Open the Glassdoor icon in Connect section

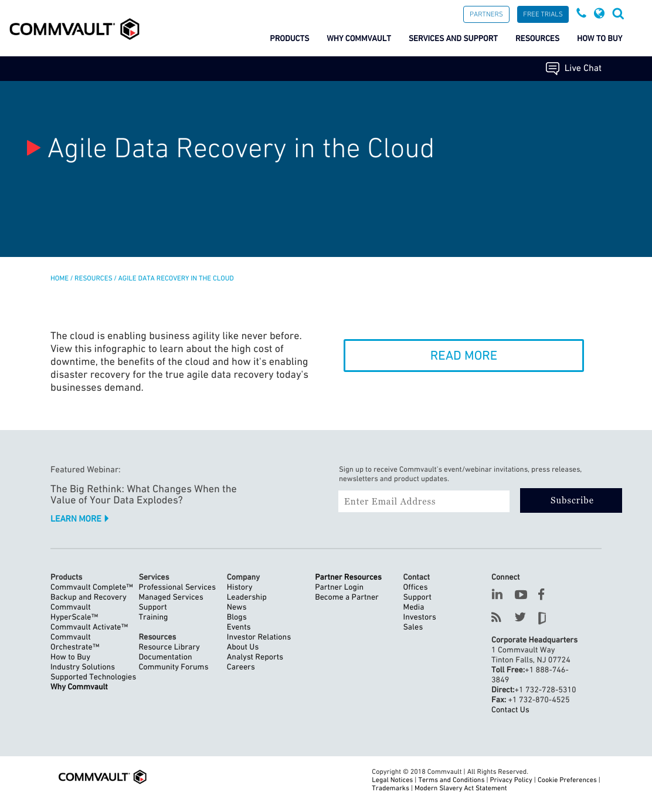coord(542,618)
